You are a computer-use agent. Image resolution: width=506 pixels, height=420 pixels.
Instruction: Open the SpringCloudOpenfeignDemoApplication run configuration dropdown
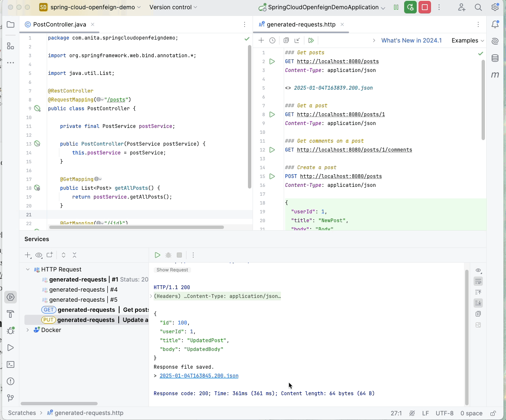pos(322,7)
